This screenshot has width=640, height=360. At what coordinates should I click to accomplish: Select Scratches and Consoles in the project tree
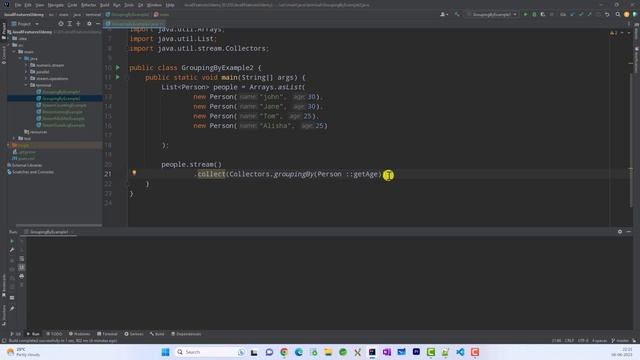pyautogui.click(x=33, y=172)
